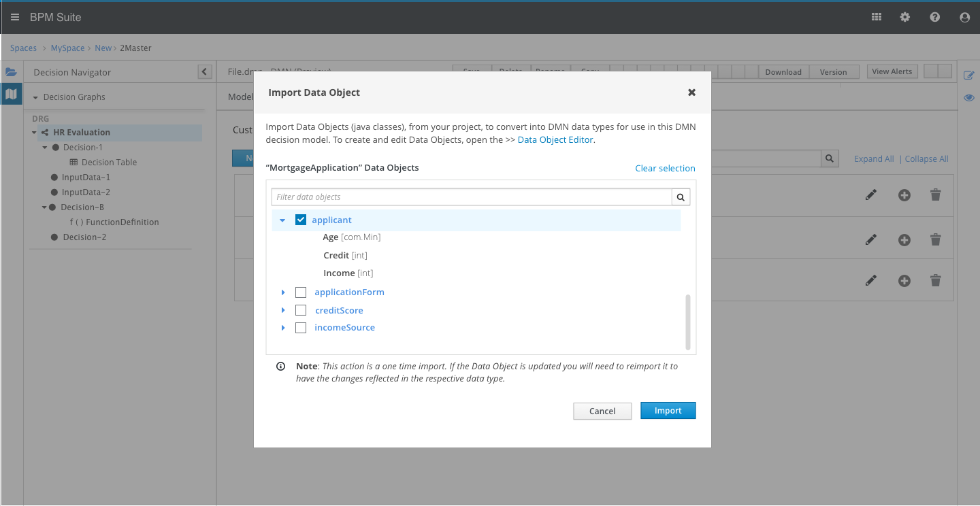
Task: Select HR Evaluation in the navigator tree
Action: click(x=82, y=133)
